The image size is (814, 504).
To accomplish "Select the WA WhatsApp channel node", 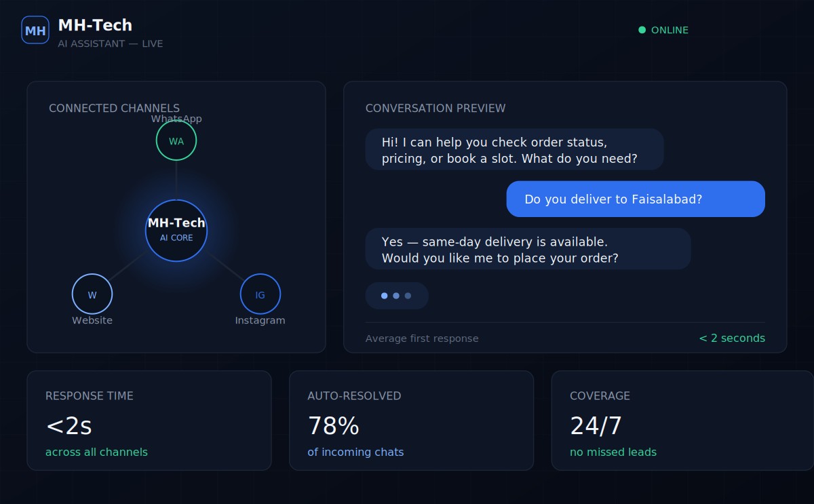I will [176, 141].
